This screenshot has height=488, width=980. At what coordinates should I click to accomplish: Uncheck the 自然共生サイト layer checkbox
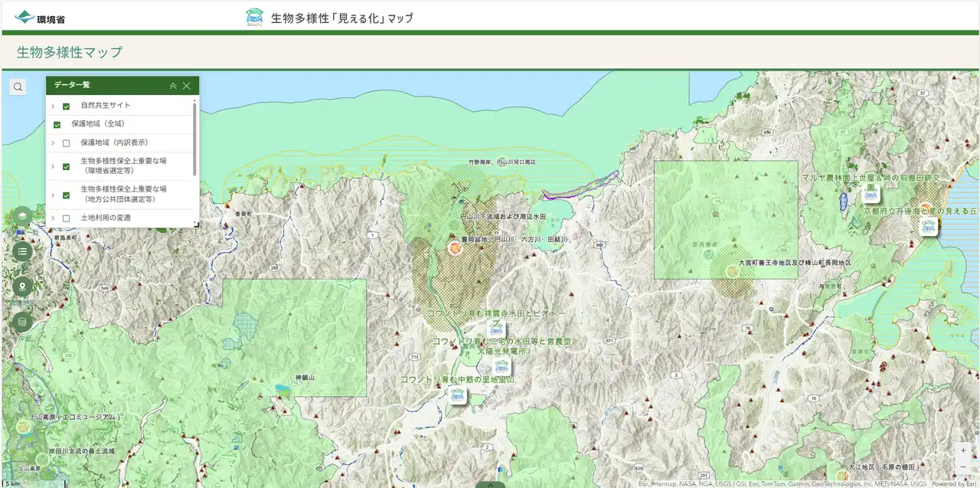pyautogui.click(x=67, y=106)
